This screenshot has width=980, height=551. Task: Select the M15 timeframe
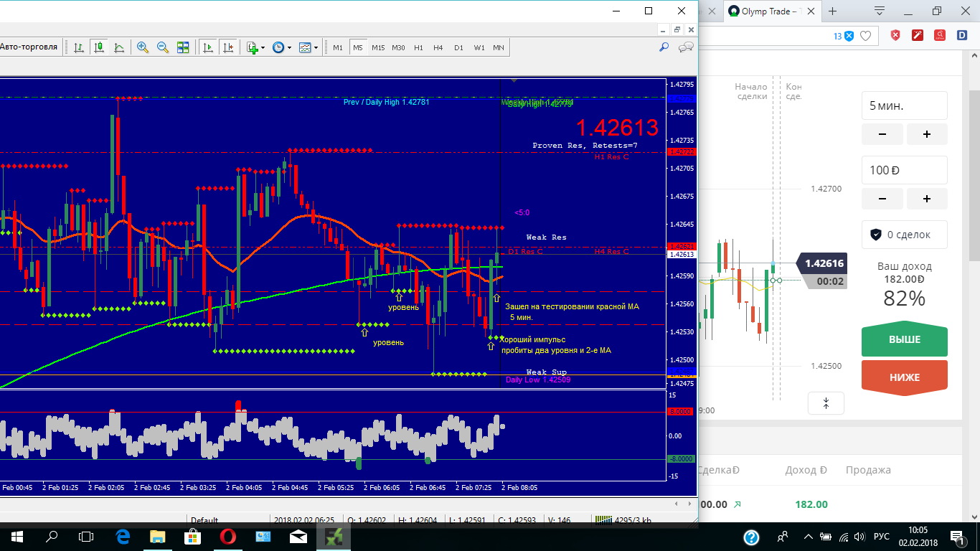377,47
